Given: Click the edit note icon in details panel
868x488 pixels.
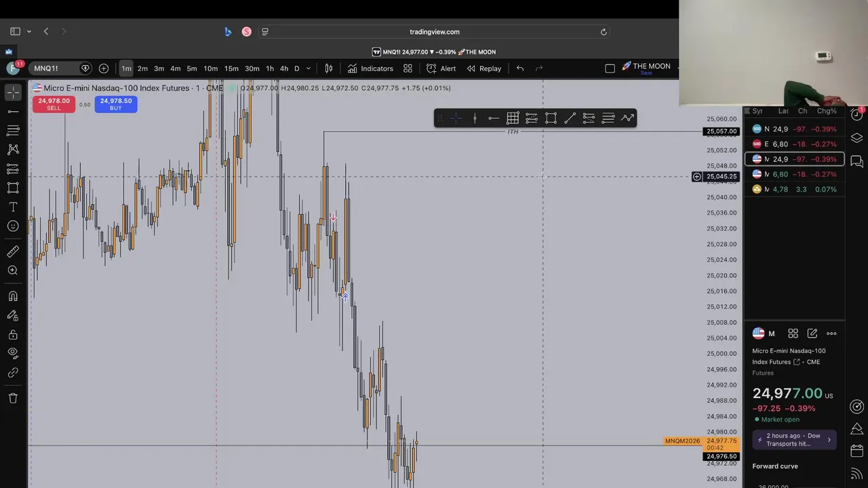Looking at the screenshot, I should pos(812,333).
